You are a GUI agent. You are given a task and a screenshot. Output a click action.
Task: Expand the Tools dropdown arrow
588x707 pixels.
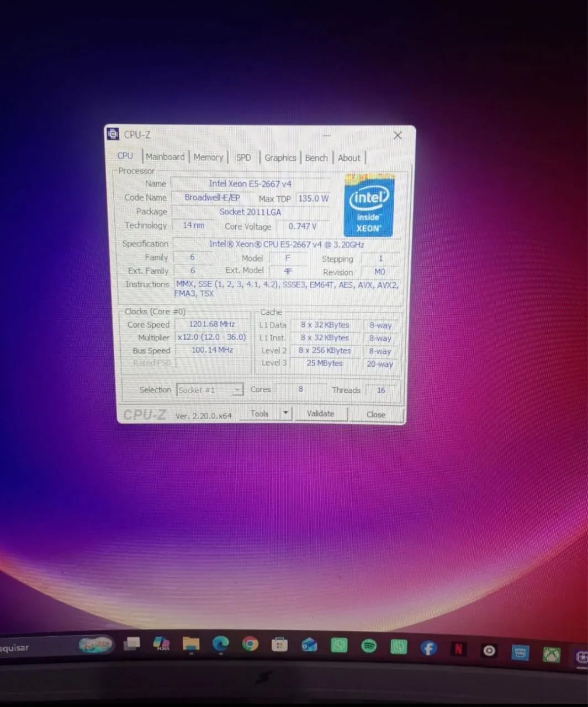(x=285, y=414)
